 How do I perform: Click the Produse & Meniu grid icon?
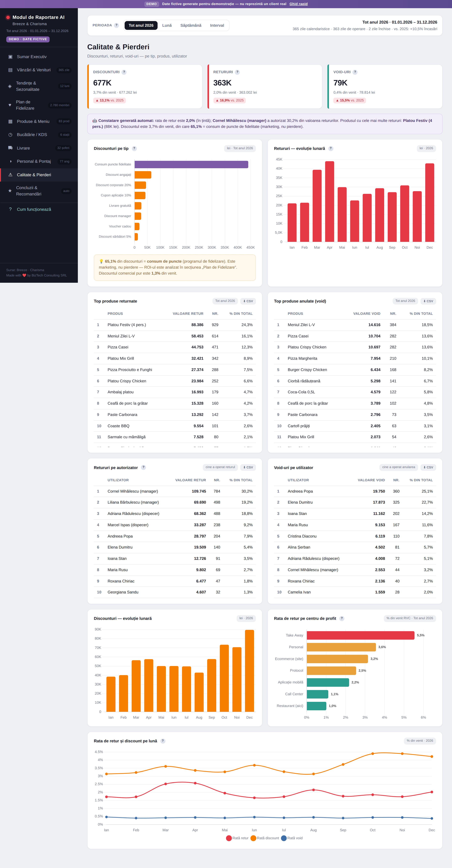pyautogui.click(x=10, y=121)
